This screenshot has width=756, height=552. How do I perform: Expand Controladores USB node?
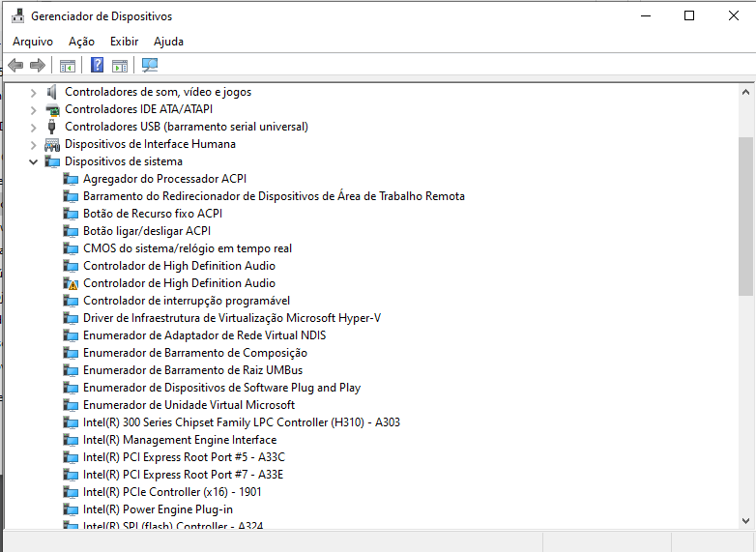pyautogui.click(x=33, y=128)
